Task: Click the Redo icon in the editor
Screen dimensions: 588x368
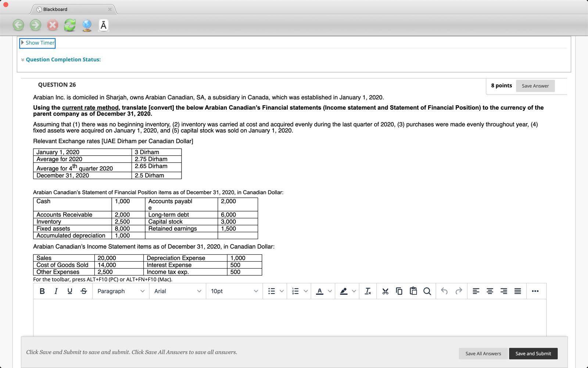Action: (459, 291)
